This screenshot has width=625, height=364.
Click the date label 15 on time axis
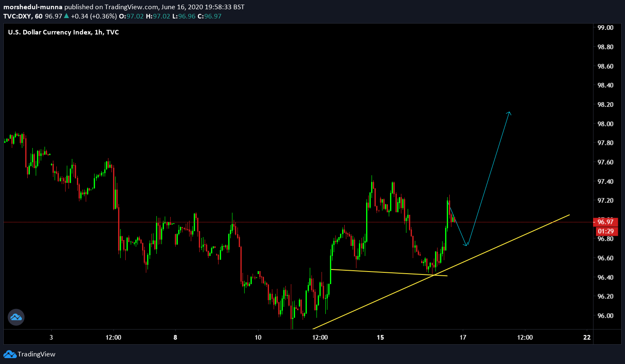(380, 338)
